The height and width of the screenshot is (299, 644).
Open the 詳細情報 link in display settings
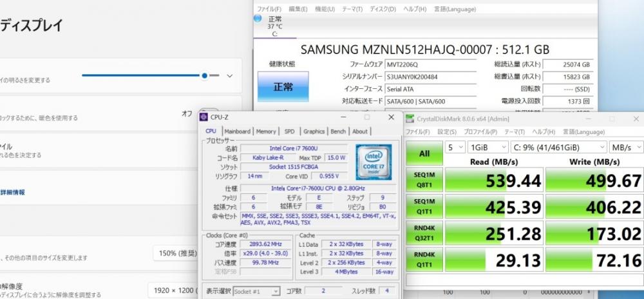click(12, 192)
